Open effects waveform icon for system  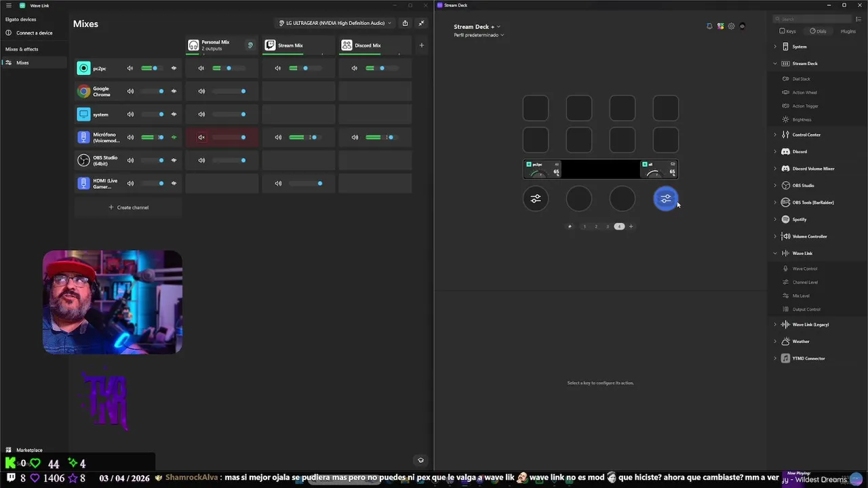click(174, 115)
